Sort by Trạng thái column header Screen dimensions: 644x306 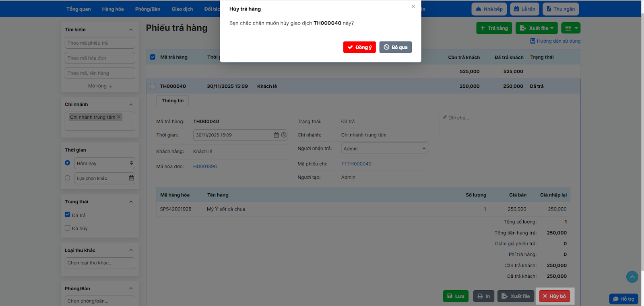tap(542, 57)
